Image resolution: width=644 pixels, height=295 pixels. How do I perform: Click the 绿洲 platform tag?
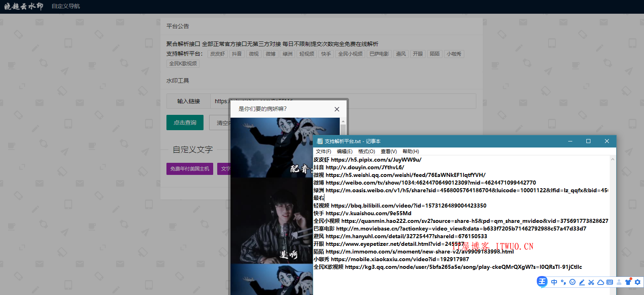[x=288, y=54]
